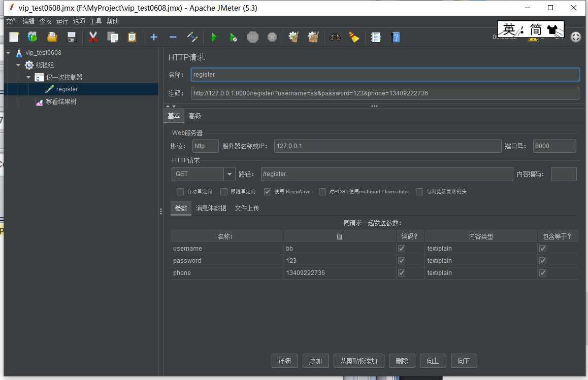Click the Stop test icon
Screen dimensions: 588x380
(253, 37)
